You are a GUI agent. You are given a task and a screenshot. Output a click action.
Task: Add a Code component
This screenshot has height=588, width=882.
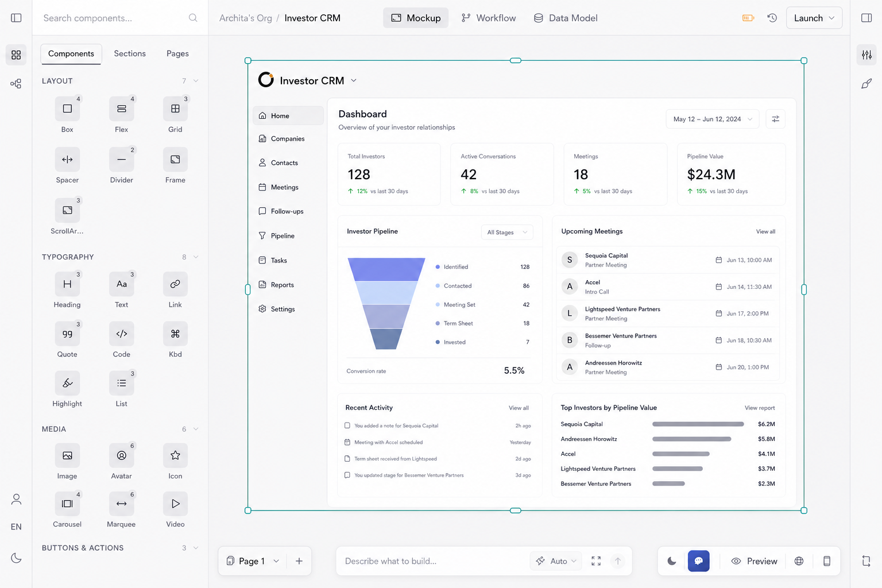pos(121,334)
